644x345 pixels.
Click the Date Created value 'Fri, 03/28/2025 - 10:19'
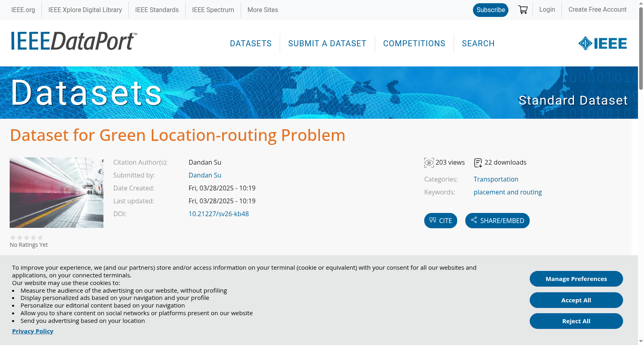[222, 188]
